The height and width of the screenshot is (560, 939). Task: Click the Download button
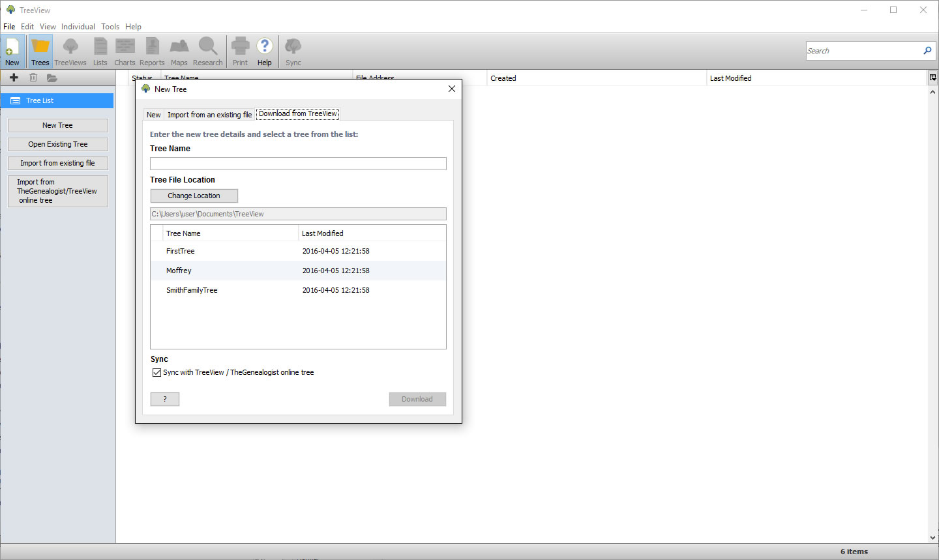(x=417, y=399)
